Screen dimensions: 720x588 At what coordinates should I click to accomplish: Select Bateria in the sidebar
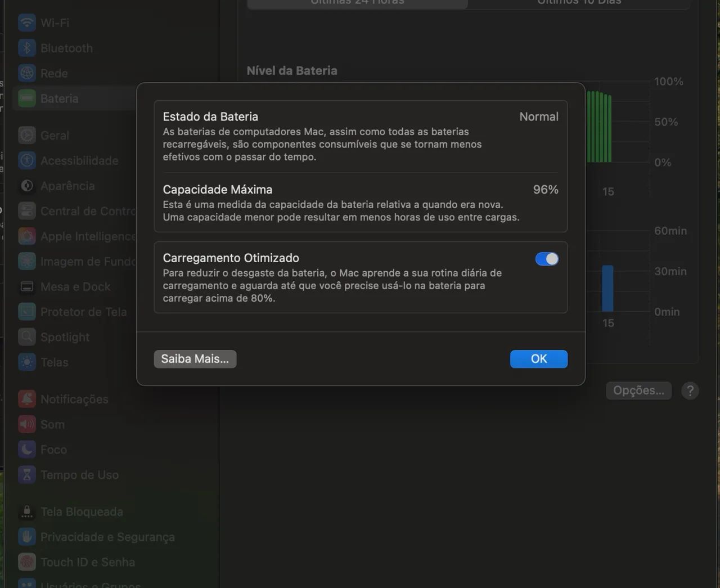(x=59, y=98)
